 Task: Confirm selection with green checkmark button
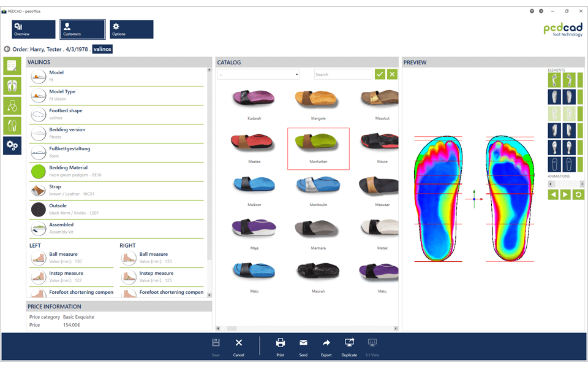[x=380, y=74]
